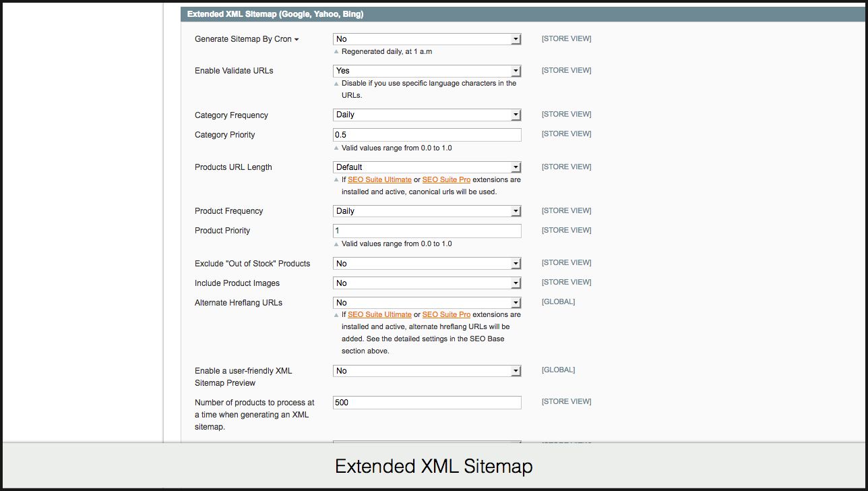The width and height of the screenshot is (868, 491).
Task: Open the Enable Validate URLs dropdown
Action: click(427, 71)
